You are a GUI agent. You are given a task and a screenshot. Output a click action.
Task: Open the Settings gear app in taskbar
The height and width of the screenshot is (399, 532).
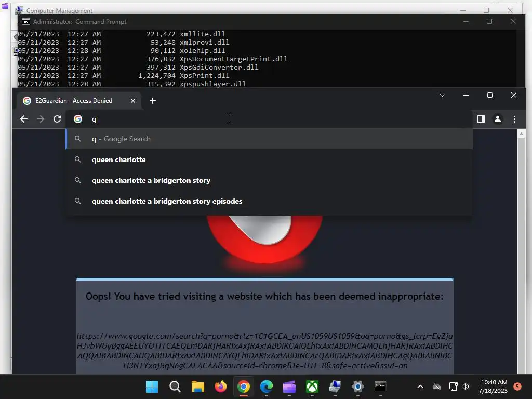click(x=357, y=387)
